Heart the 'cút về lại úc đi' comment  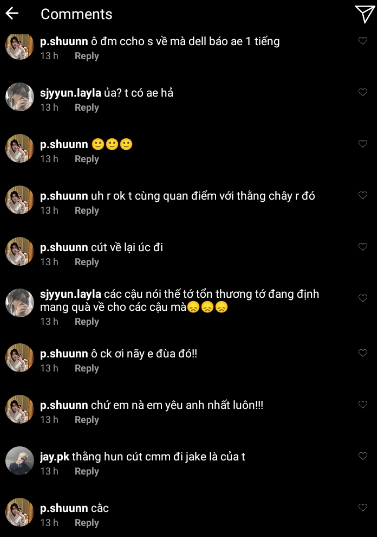pos(362,247)
